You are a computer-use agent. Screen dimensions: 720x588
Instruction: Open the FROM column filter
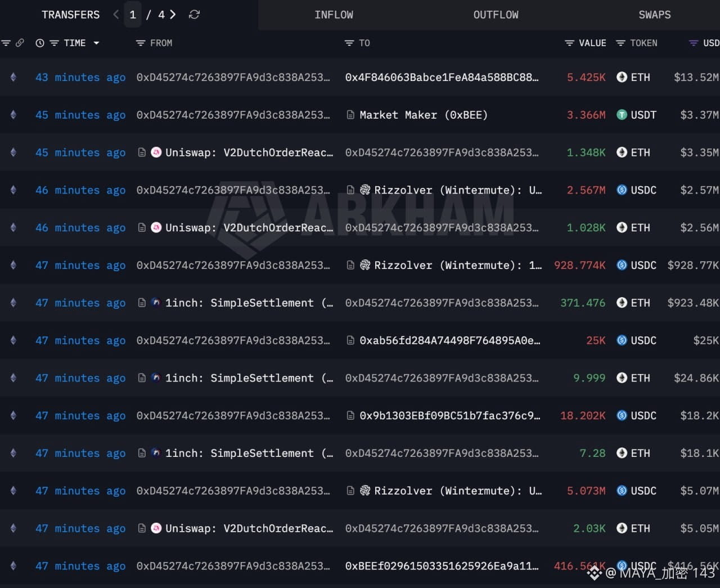pos(141,43)
